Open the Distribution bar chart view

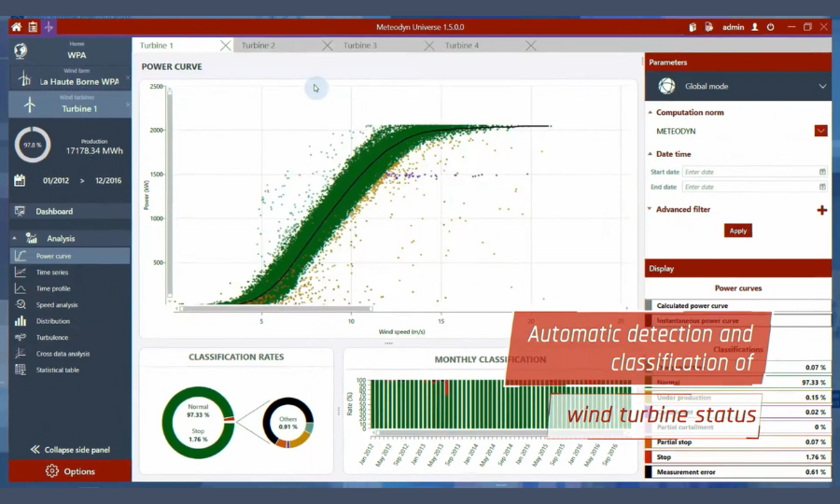click(x=52, y=321)
